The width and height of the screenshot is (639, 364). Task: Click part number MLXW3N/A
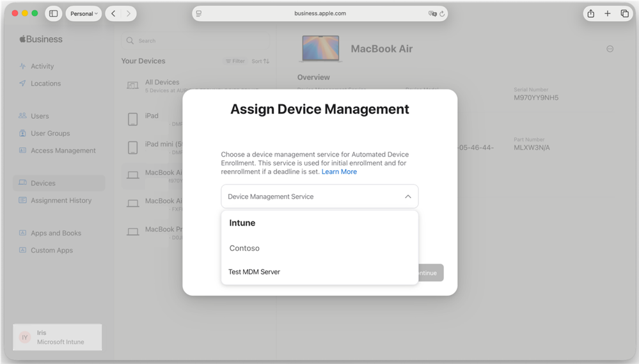532,148
